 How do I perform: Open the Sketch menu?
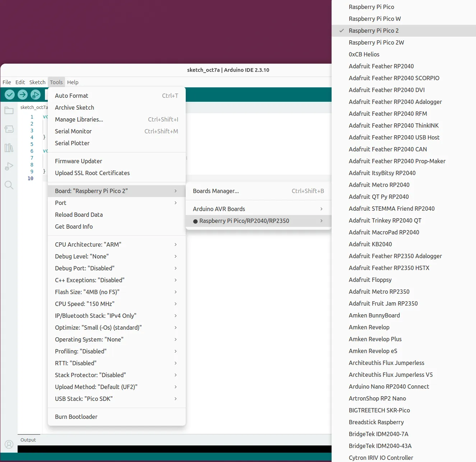click(x=37, y=82)
